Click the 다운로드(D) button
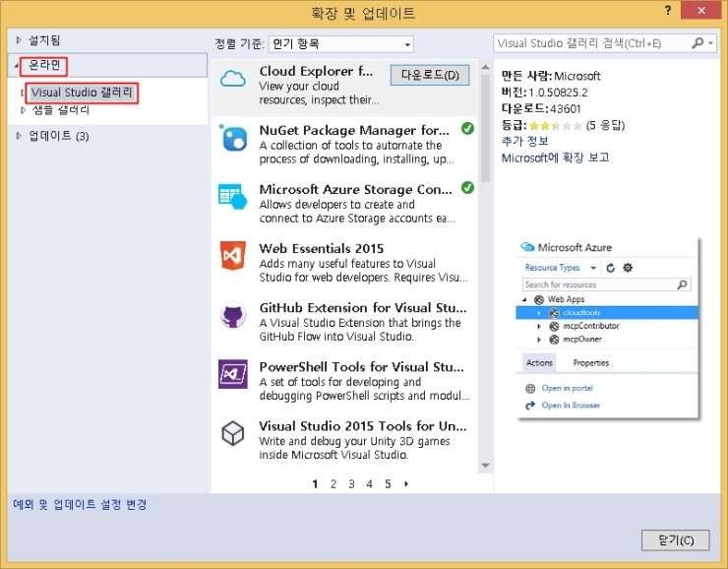This screenshot has width=728, height=569. (x=430, y=75)
